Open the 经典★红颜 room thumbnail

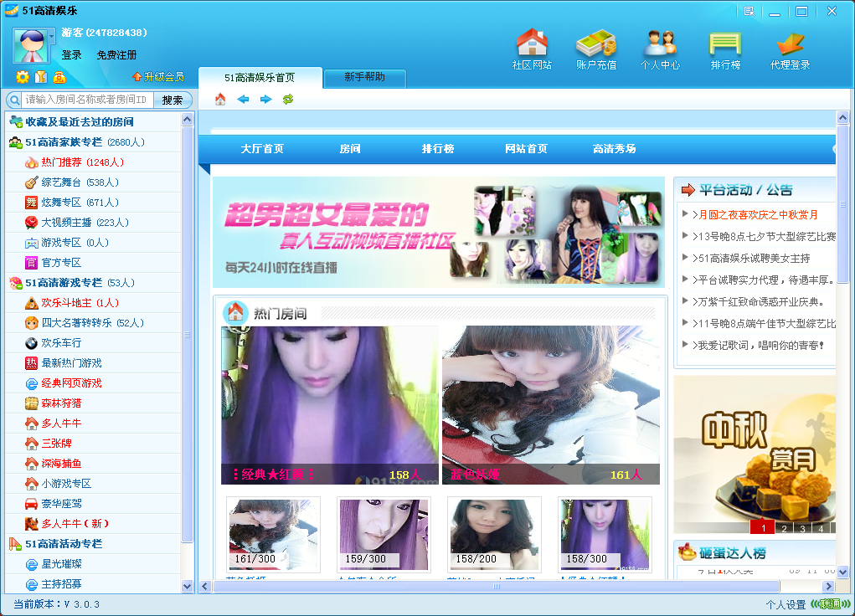(x=329, y=405)
